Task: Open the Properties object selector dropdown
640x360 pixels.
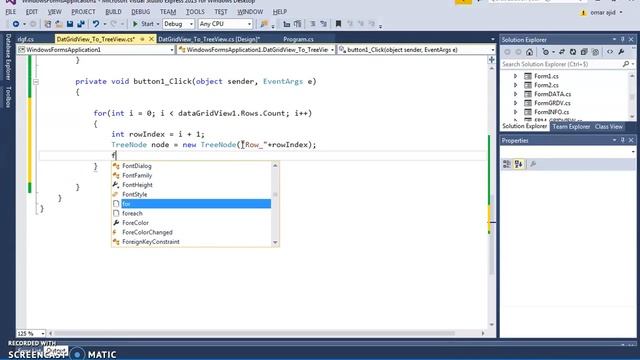Action: point(568,151)
